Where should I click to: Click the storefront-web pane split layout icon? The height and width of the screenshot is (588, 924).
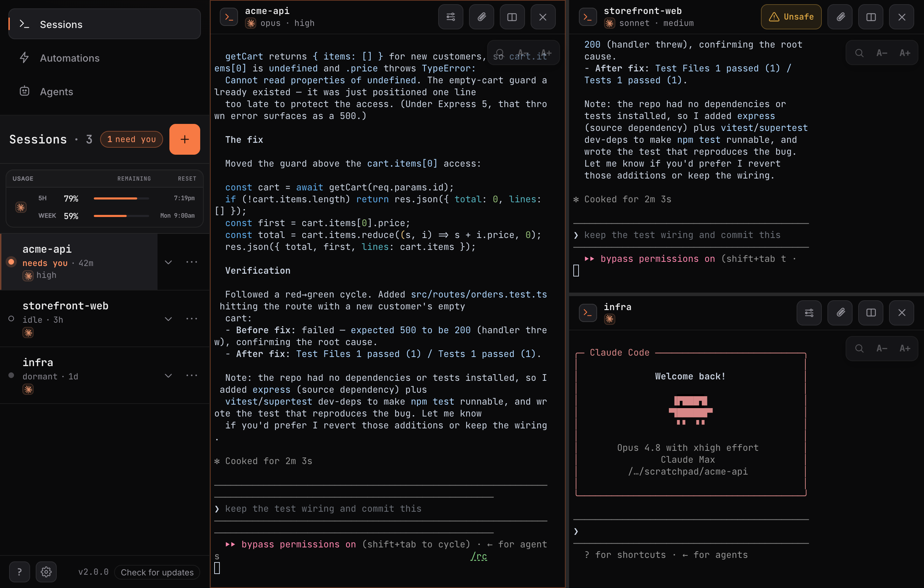click(x=871, y=17)
